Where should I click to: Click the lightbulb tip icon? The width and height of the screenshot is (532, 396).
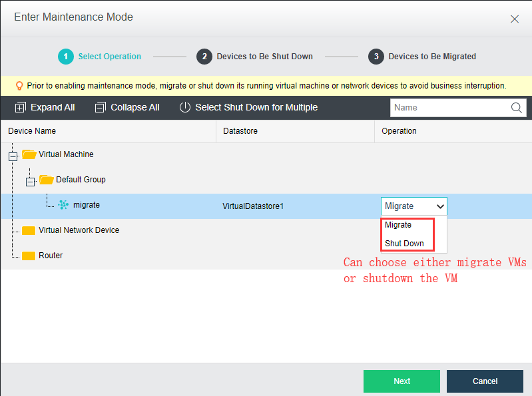click(x=19, y=86)
